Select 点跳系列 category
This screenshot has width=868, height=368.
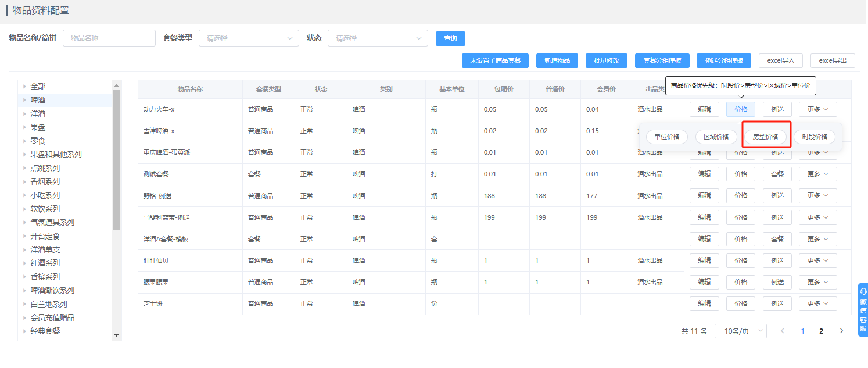coord(45,168)
